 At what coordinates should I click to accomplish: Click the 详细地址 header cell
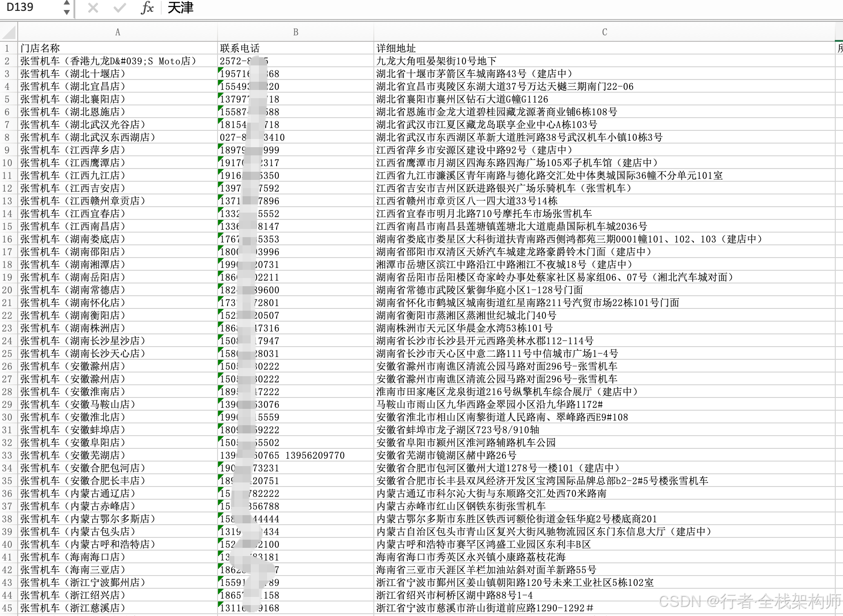(x=605, y=48)
